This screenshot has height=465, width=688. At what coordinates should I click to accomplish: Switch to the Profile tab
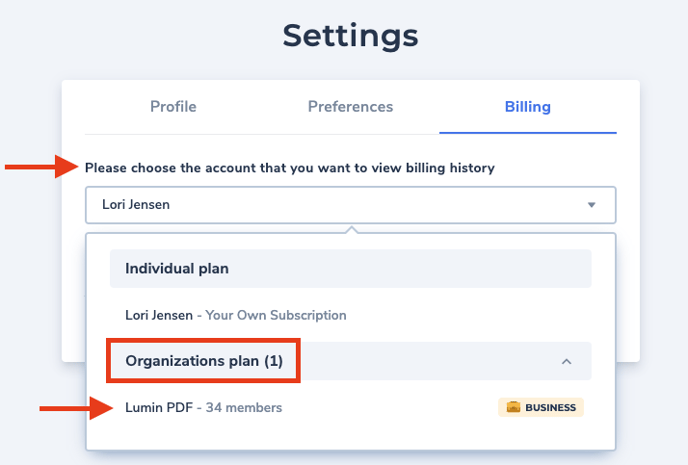tap(173, 107)
